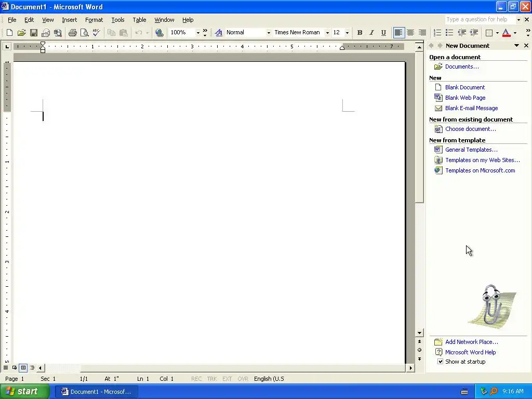
Task: Switch to Print Layout View icon
Action: (x=23, y=367)
